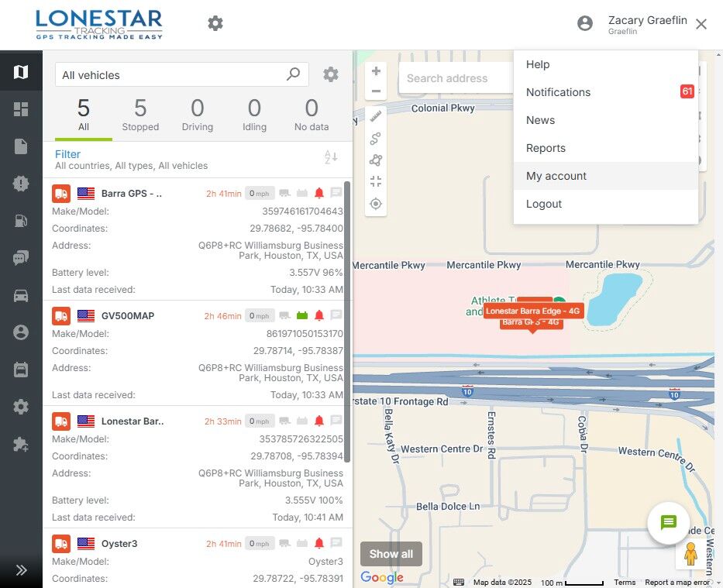Click the Street View pegman icon
Viewport: 723px width, 588px height.
pos(690,554)
